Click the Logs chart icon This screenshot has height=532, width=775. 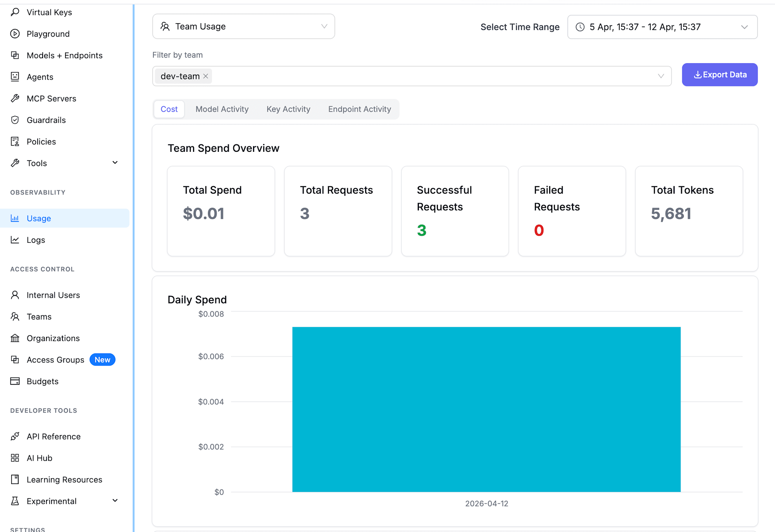(x=15, y=240)
